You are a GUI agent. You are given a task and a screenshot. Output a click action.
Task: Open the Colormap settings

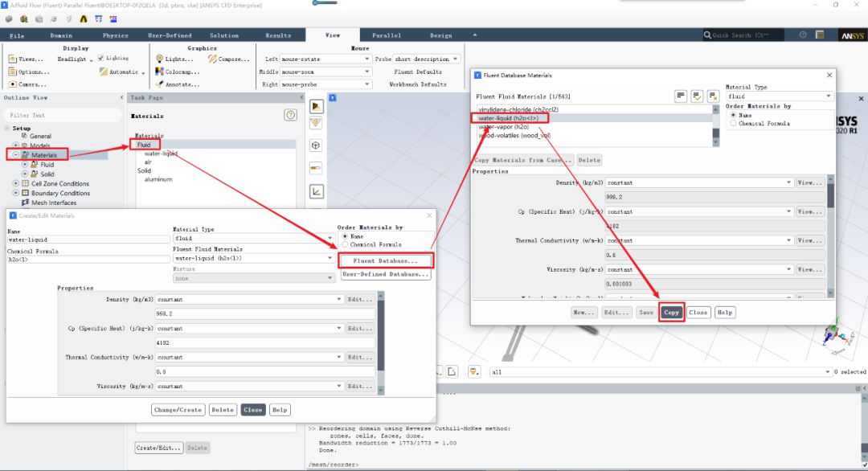coord(177,72)
